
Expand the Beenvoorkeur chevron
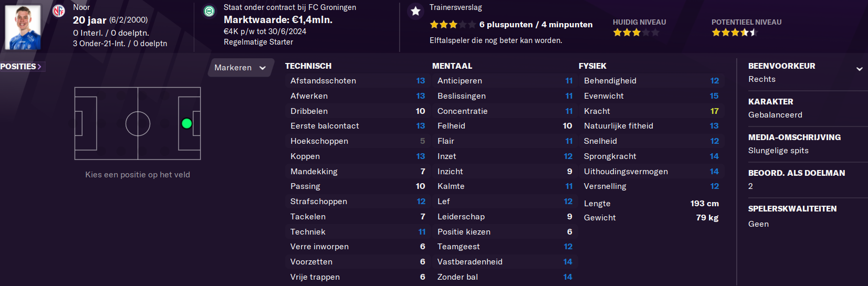pyautogui.click(x=859, y=69)
